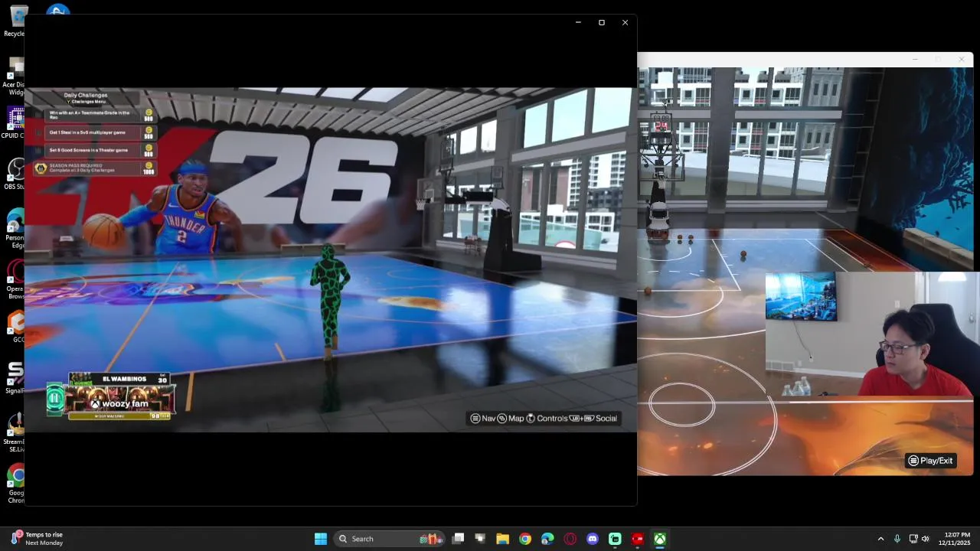Image resolution: width=980 pixels, height=551 pixels.
Task: Open the Acer Display Widget desktop icon
Action: [15, 77]
